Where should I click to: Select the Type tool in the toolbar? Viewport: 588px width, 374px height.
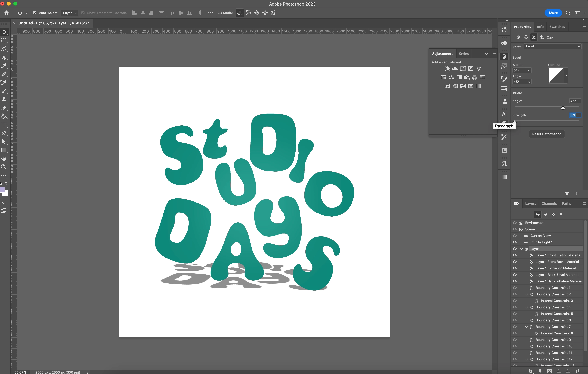coord(4,125)
